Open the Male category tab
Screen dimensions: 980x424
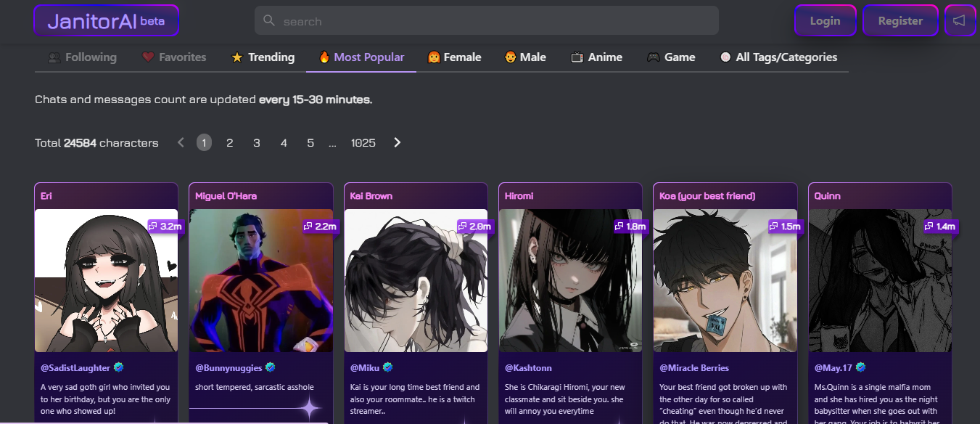(x=525, y=57)
